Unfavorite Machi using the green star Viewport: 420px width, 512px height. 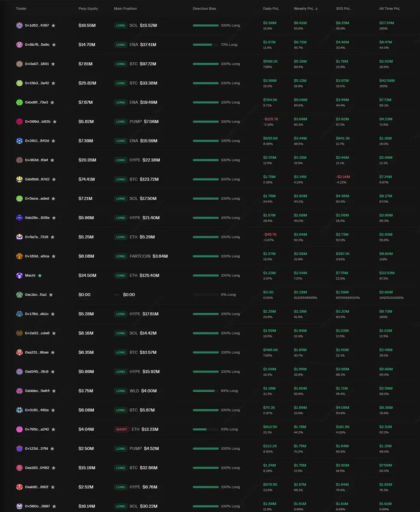pyautogui.click(x=40, y=276)
